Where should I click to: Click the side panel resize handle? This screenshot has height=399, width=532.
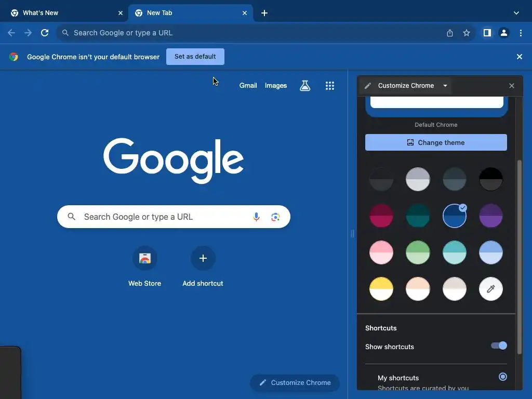point(352,233)
